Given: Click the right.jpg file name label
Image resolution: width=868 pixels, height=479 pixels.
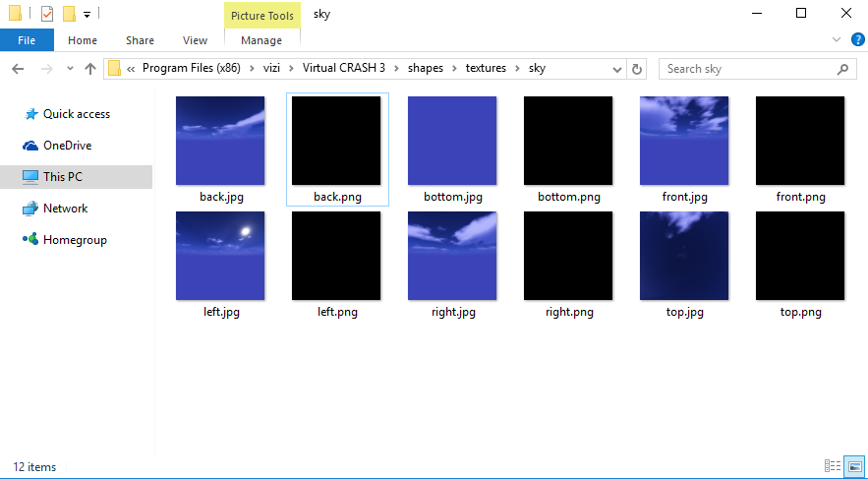Looking at the screenshot, I should [x=453, y=312].
